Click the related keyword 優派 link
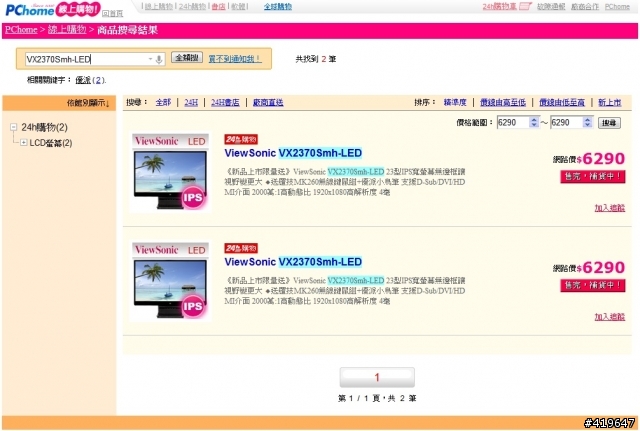Image resolution: width=640 pixels, height=431 pixels. 83,80
